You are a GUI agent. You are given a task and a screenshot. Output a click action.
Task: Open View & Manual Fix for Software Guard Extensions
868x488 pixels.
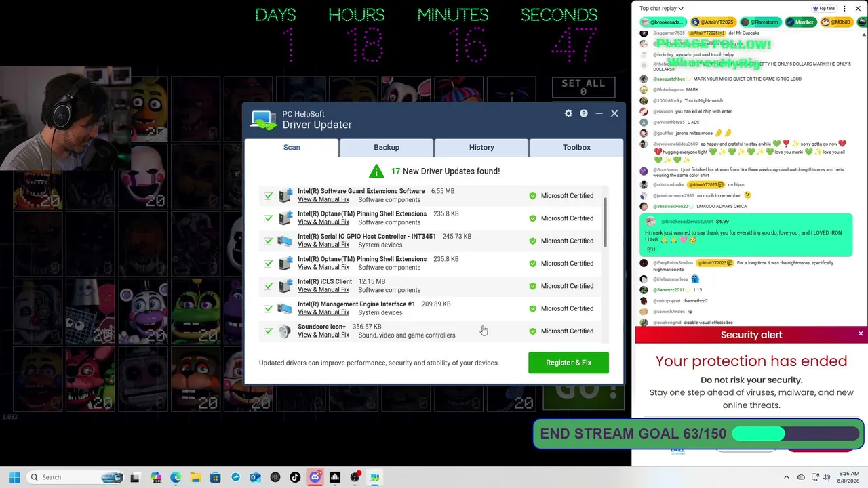(x=323, y=199)
